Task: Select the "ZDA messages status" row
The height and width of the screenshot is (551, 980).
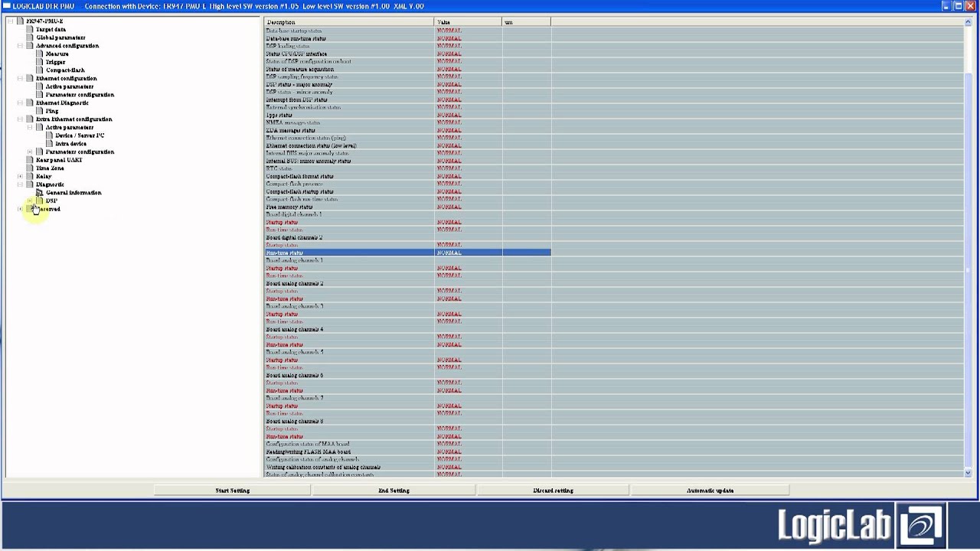Action: pos(407,130)
